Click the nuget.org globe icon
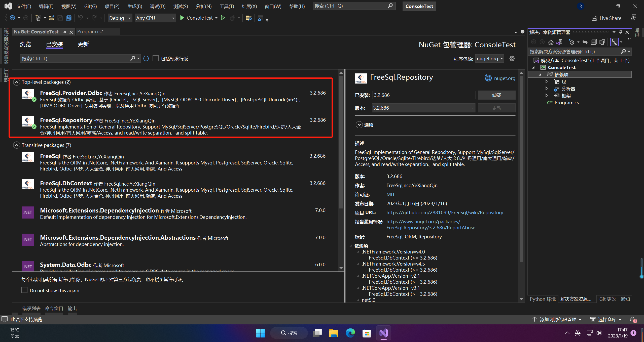This screenshot has height=342, width=644. pos(488,78)
